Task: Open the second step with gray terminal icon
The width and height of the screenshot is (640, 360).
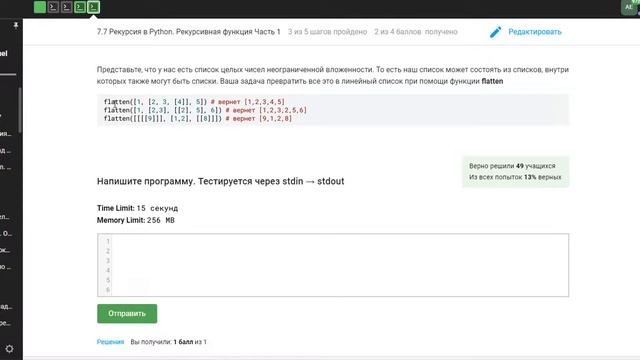Action: 53,7
